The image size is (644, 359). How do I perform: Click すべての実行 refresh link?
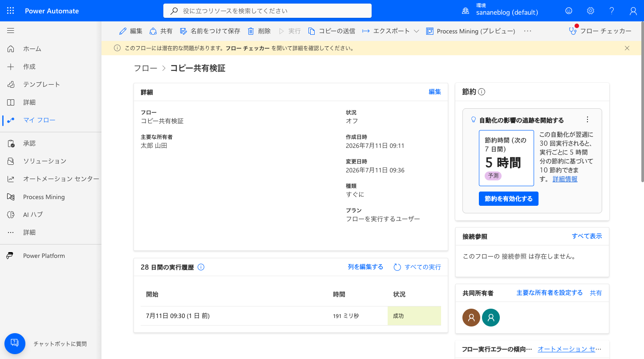pyautogui.click(x=417, y=267)
